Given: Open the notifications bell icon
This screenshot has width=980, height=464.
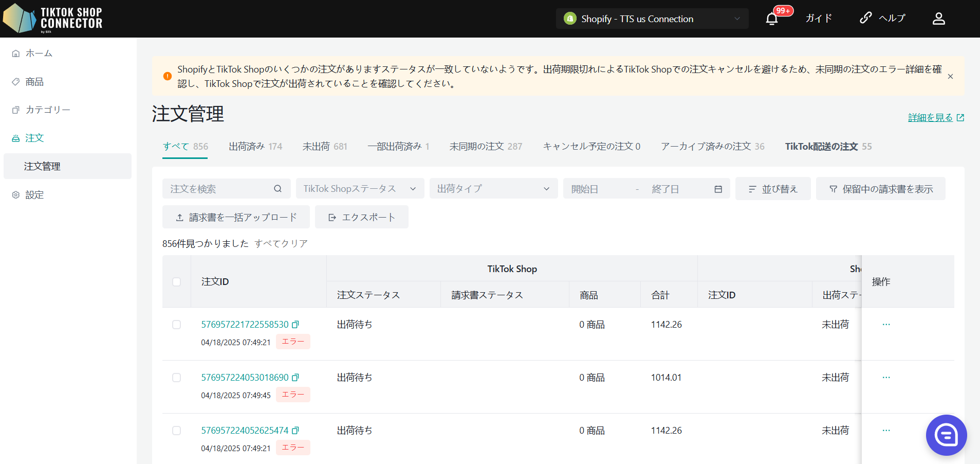Looking at the screenshot, I should (x=771, y=19).
